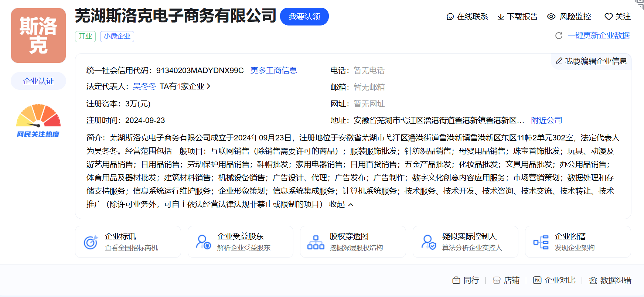Image resolution: width=644 pixels, height=297 pixels.
Task: Click 算法分析企业实控人 subtitle
Action: point(472,247)
